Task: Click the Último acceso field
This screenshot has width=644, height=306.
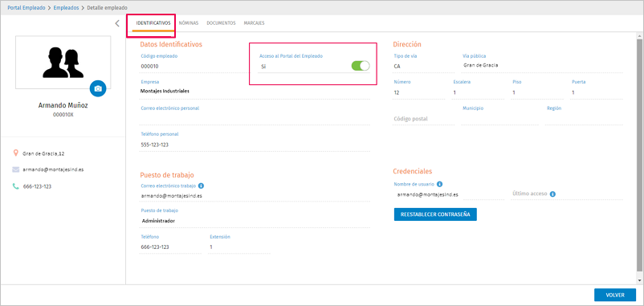Action: point(567,194)
